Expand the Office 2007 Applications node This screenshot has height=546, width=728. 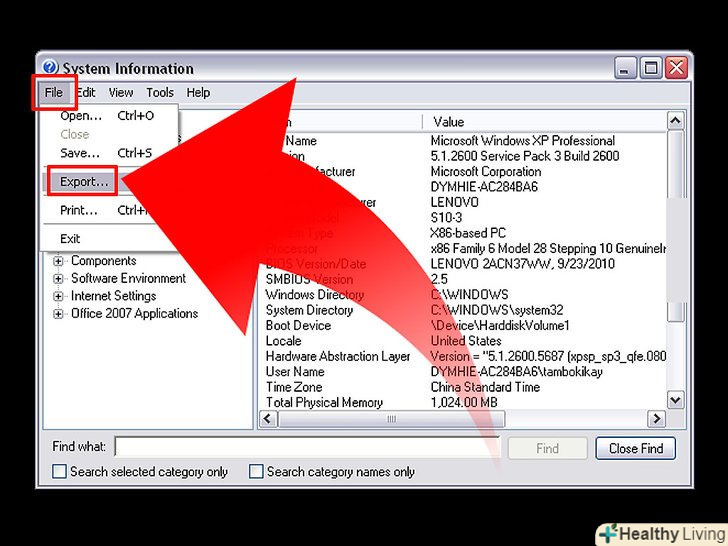tap(58, 314)
